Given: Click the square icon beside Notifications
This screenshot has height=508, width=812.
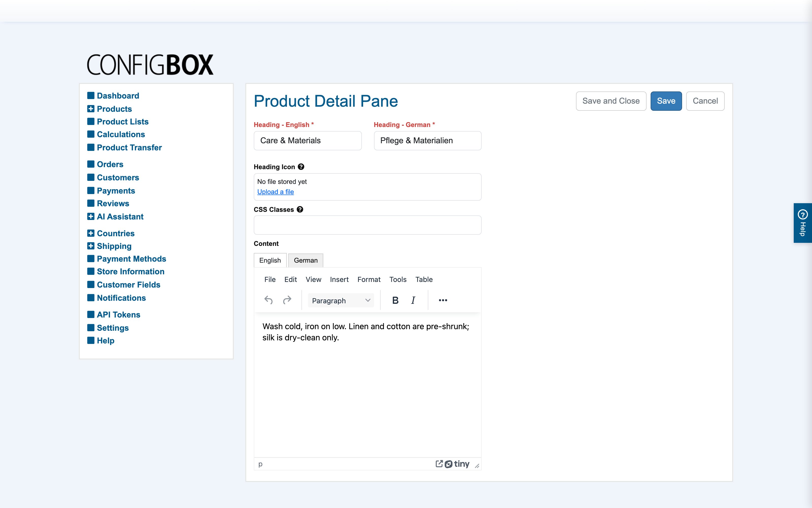Looking at the screenshot, I should (x=91, y=298).
